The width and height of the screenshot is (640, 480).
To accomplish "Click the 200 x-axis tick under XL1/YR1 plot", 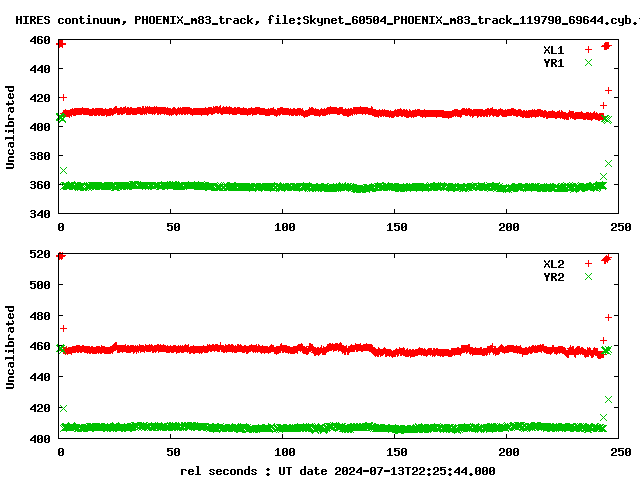I will tap(509, 227).
